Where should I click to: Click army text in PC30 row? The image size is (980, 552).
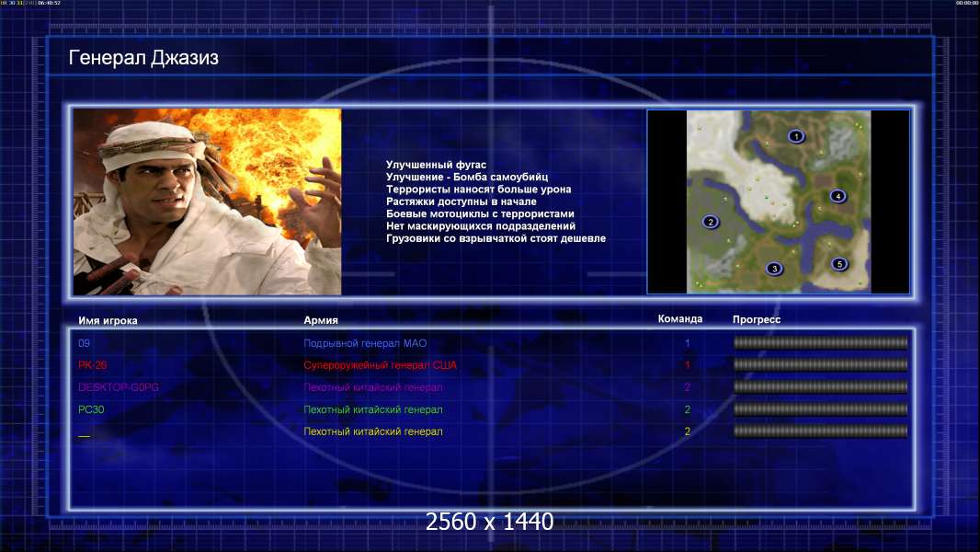373,409
